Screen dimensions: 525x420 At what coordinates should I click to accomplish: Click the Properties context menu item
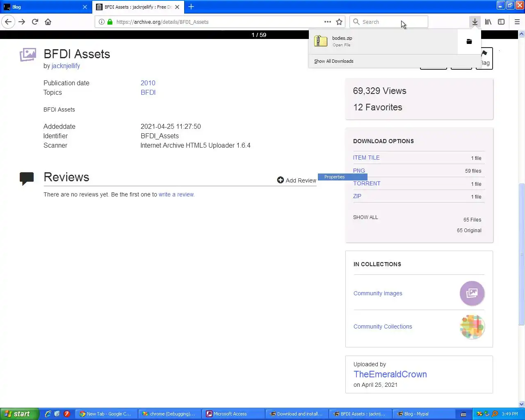pyautogui.click(x=342, y=177)
